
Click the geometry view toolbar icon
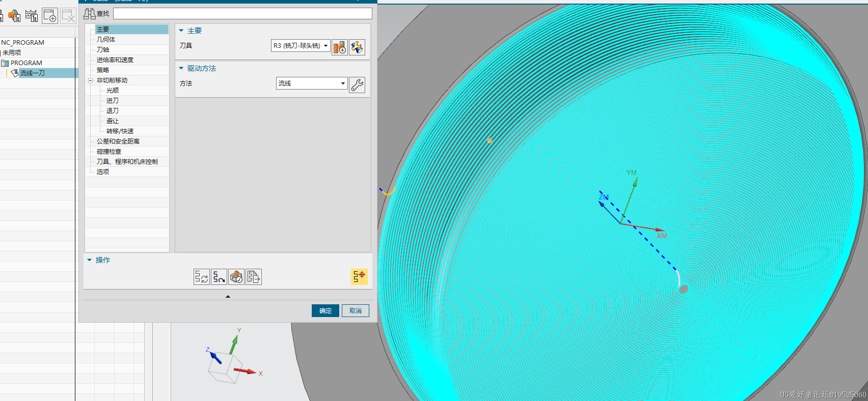pyautogui.click(x=32, y=16)
